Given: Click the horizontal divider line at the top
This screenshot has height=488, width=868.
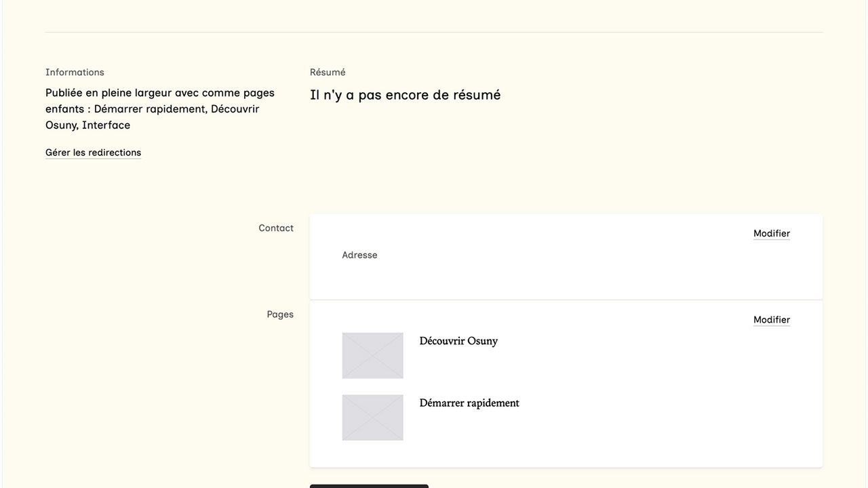Looking at the screenshot, I should (434, 32).
